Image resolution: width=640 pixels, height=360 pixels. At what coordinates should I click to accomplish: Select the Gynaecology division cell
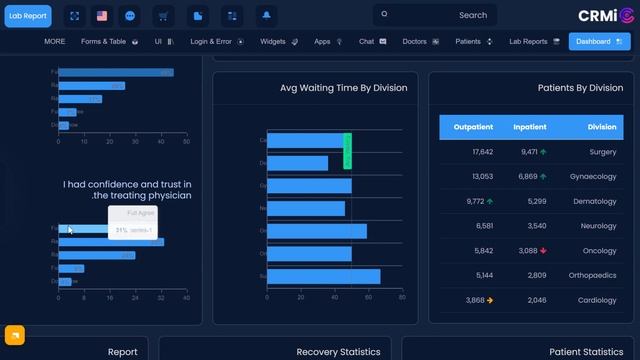593,177
